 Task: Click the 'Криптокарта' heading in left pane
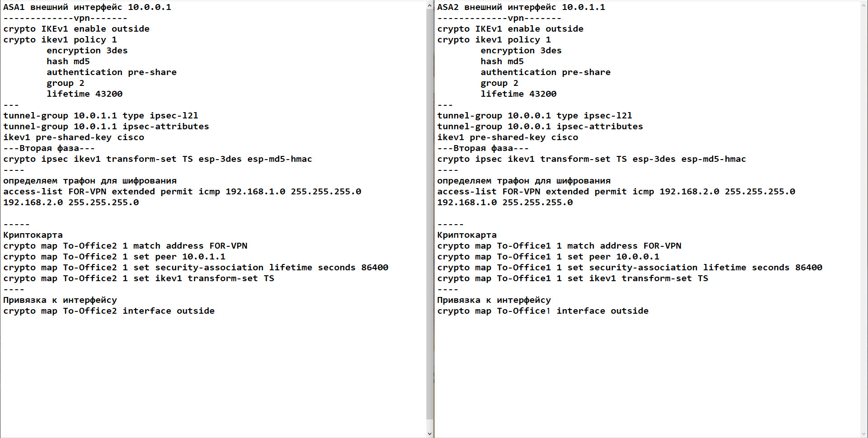click(x=33, y=235)
